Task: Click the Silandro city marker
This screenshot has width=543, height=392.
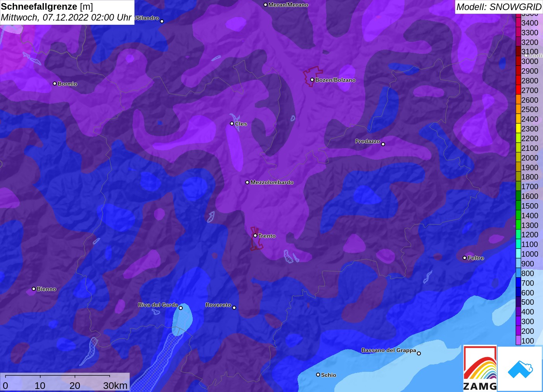Action: click(162, 21)
